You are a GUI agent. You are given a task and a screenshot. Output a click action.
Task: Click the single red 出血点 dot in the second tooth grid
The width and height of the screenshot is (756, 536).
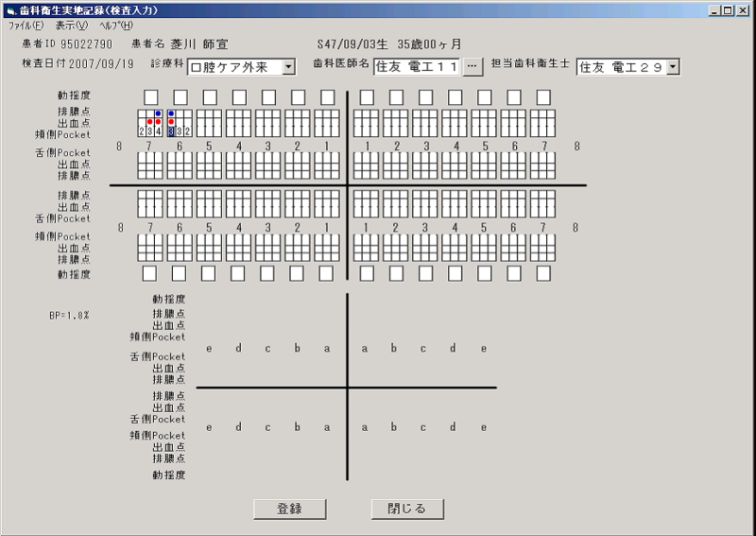point(171,122)
